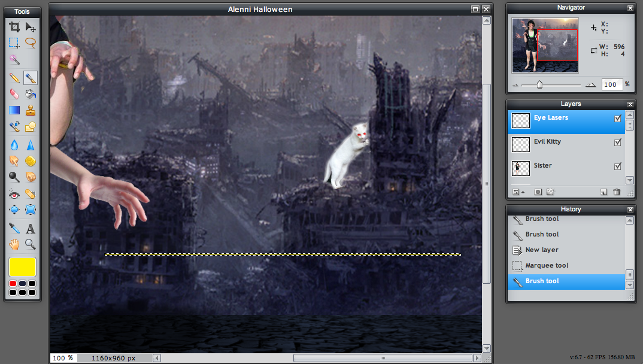
Task: Revert to the Marquee tool history step
Action: 566,265
